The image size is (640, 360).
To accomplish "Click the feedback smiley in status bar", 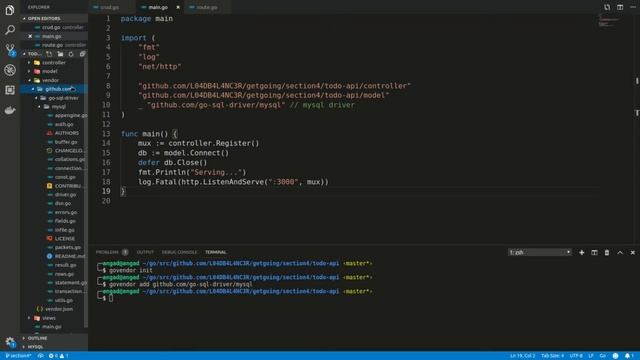I will 616,356.
